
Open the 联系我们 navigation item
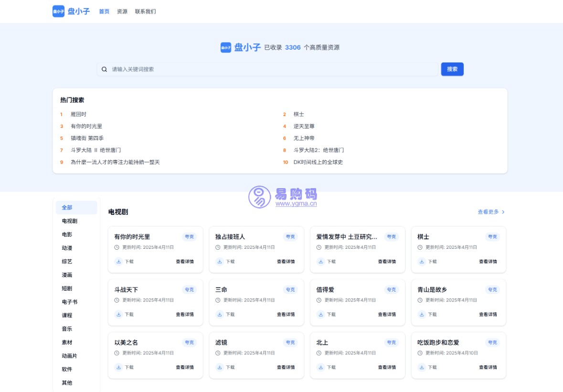click(x=145, y=11)
